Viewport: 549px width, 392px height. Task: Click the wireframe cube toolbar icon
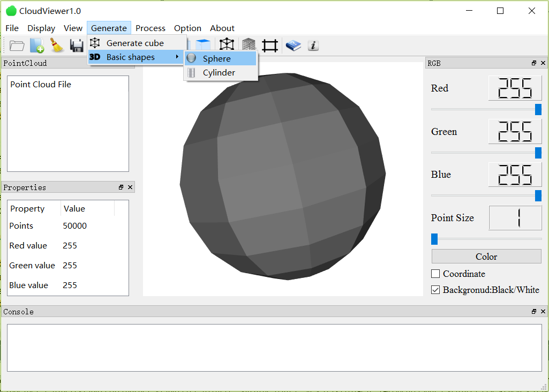227,46
